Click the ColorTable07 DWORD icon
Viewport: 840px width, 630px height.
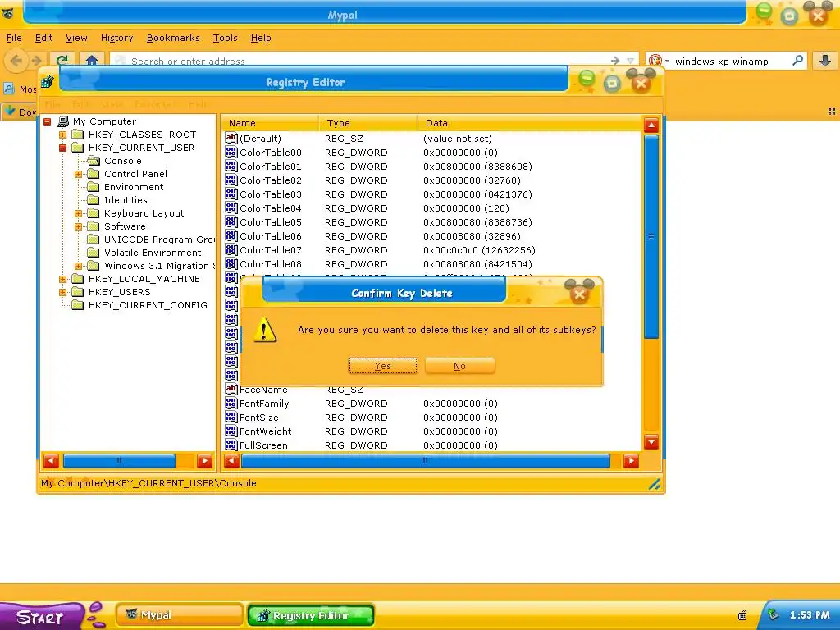click(231, 249)
